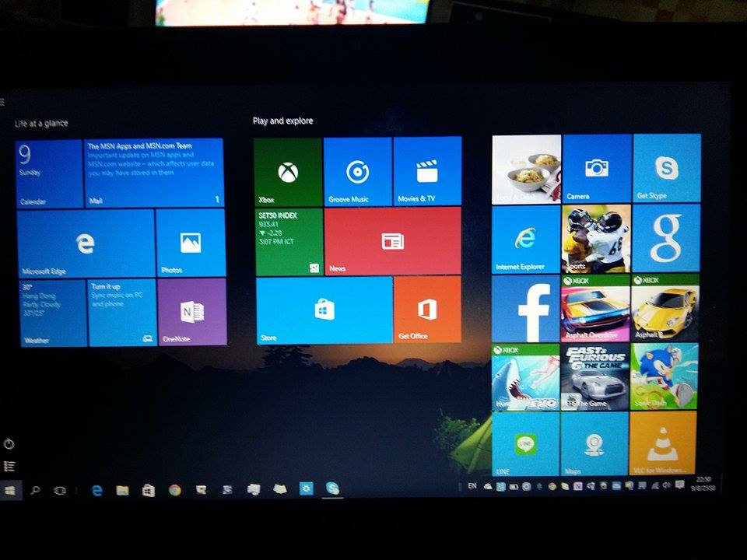This screenshot has width=747, height=560.
Task: Open the LINE tile
Action: (526, 445)
